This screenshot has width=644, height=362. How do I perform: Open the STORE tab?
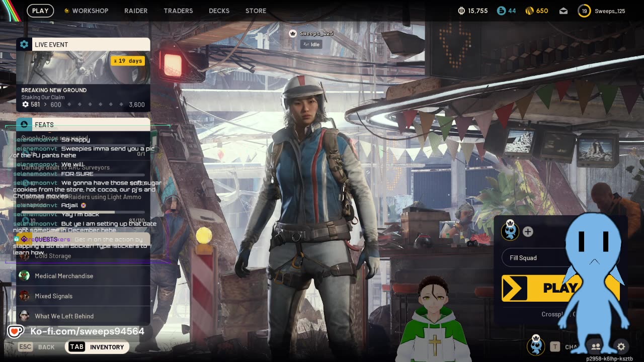click(x=256, y=11)
